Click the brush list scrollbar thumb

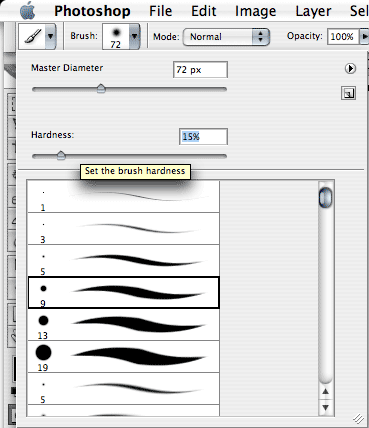tap(326, 197)
